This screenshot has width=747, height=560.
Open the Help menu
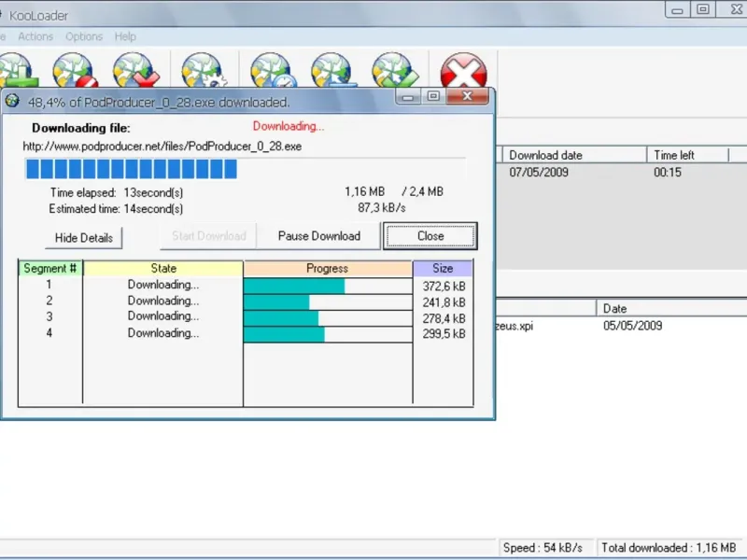(125, 36)
